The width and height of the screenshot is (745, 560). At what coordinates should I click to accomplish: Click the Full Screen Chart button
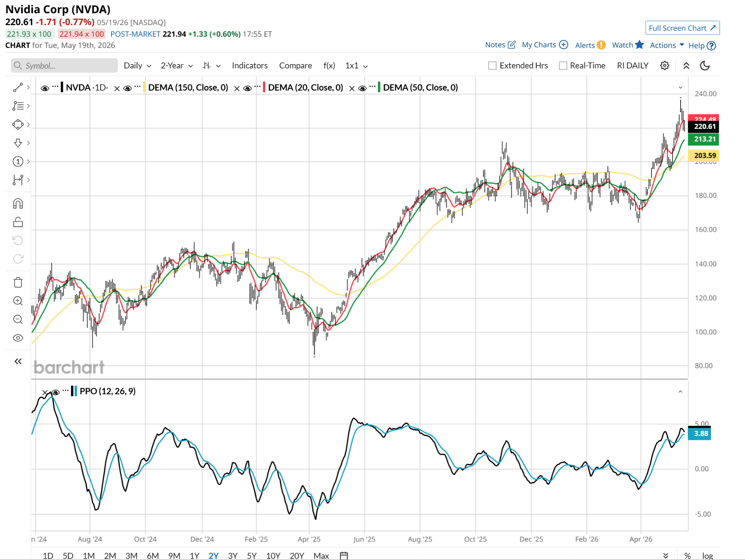click(682, 28)
